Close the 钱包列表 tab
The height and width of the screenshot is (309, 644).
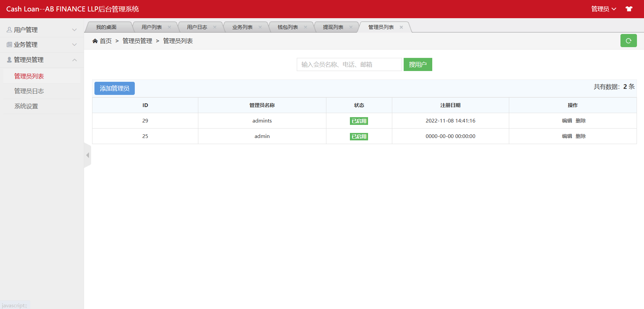[306, 27]
